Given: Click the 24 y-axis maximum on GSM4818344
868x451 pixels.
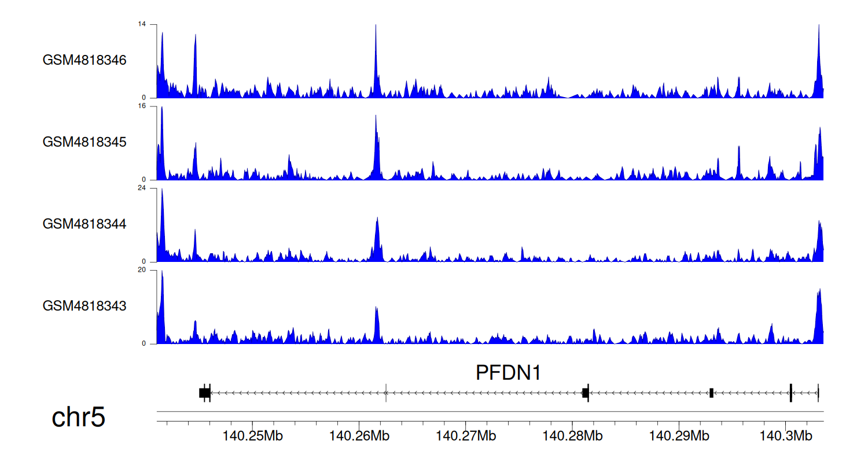Looking at the screenshot, I should pos(142,188).
